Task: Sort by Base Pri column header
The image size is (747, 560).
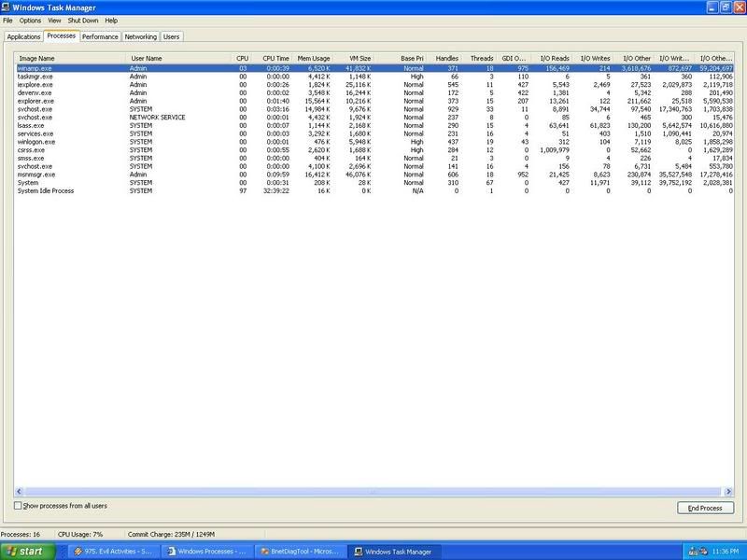Action: 402,58
